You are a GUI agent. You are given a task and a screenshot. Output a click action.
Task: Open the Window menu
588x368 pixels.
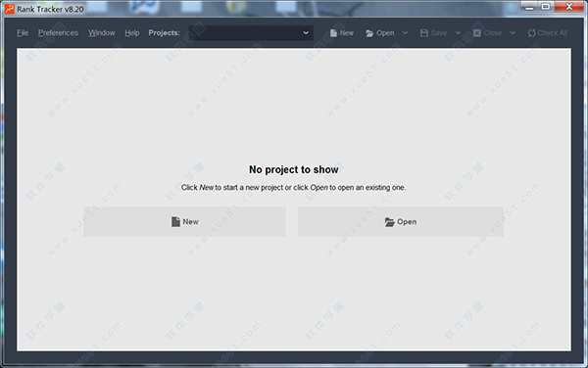pyautogui.click(x=102, y=33)
